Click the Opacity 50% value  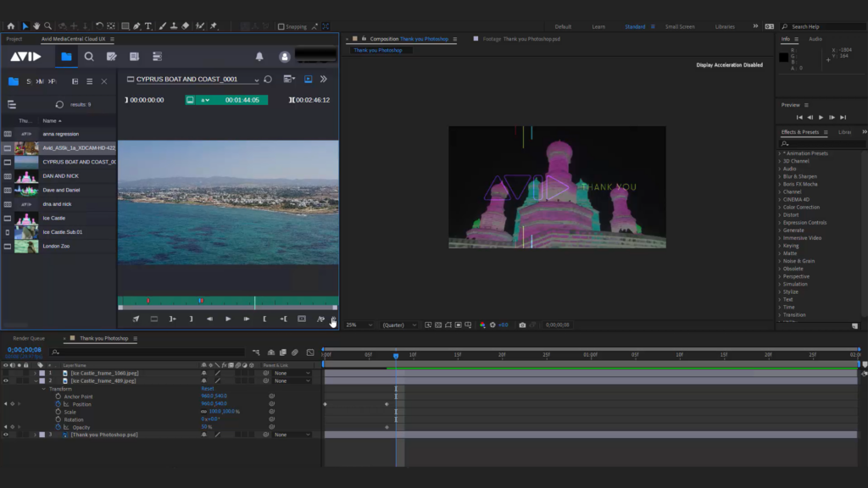point(207,427)
